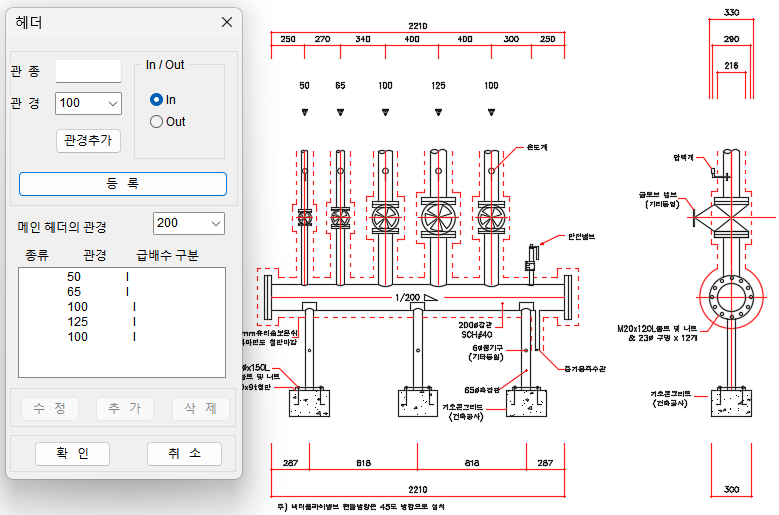This screenshot has height=515, width=779.
Task: Choose the Out radio option
Action: point(156,122)
